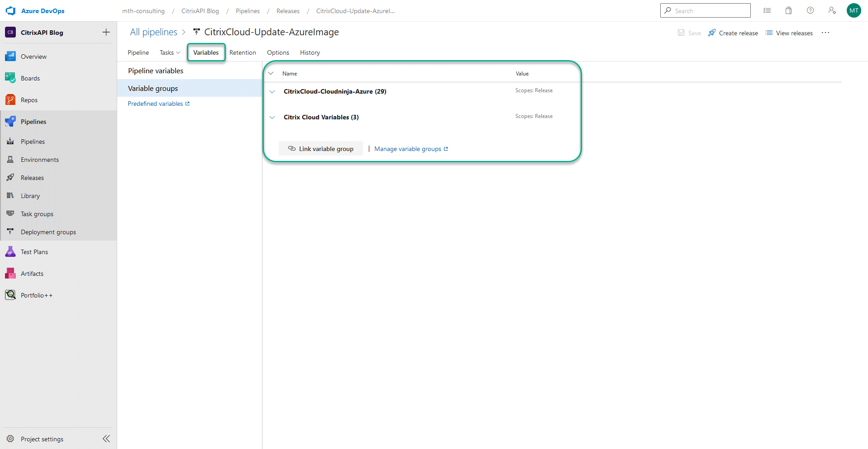Image resolution: width=868 pixels, height=449 pixels.
Task: Click the Save button
Action: point(689,33)
